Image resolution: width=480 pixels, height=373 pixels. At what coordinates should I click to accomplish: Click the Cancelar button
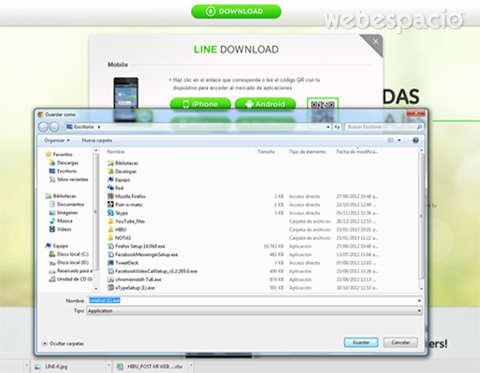(x=400, y=342)
